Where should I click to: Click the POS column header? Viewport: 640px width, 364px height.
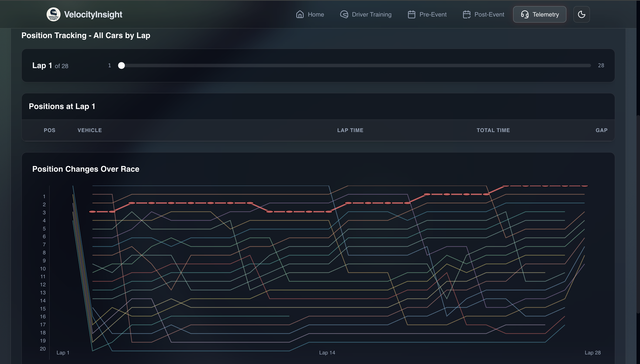click(x=49, y=130)
